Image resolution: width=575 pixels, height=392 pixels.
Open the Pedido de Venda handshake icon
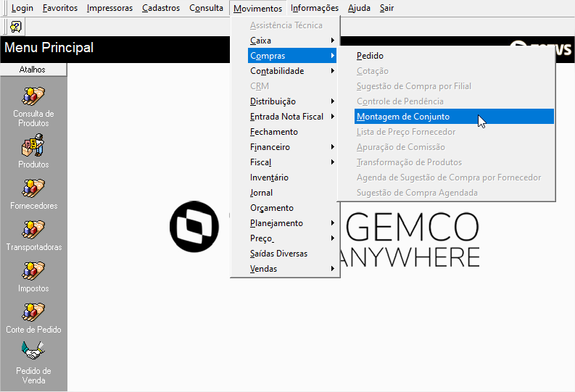(x=33, y=350)
